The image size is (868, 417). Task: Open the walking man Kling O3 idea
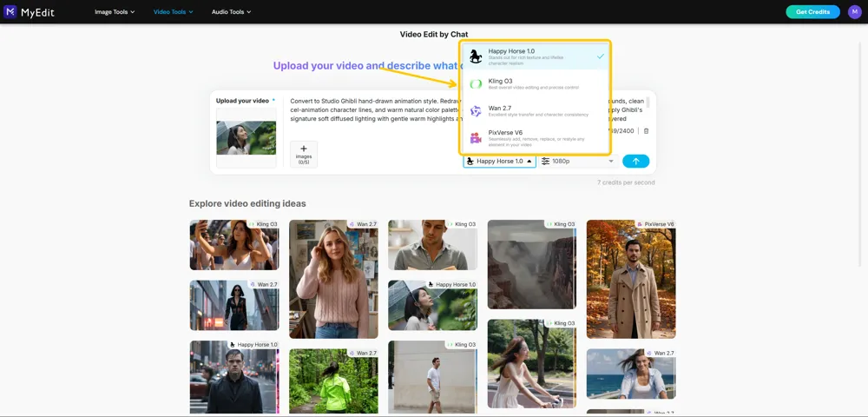(433, 376)
